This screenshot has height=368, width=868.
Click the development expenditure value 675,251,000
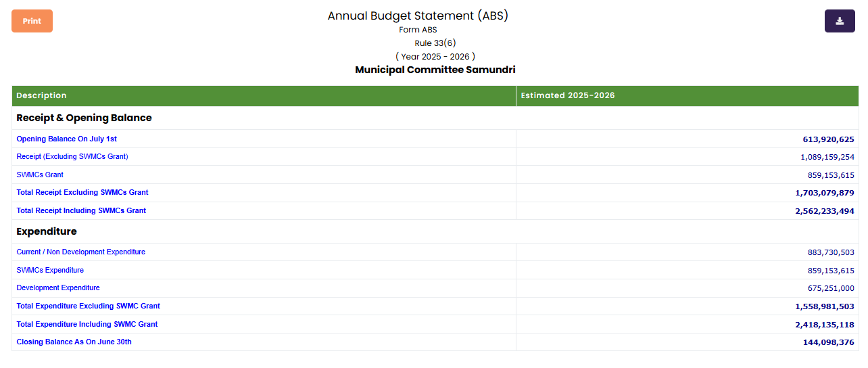click(831, 288)
